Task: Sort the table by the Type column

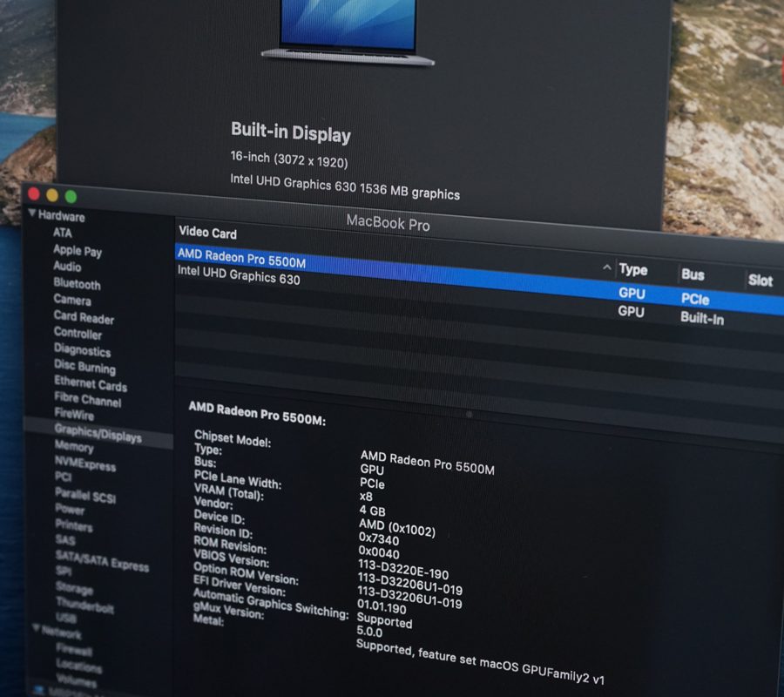Action: 633,269
